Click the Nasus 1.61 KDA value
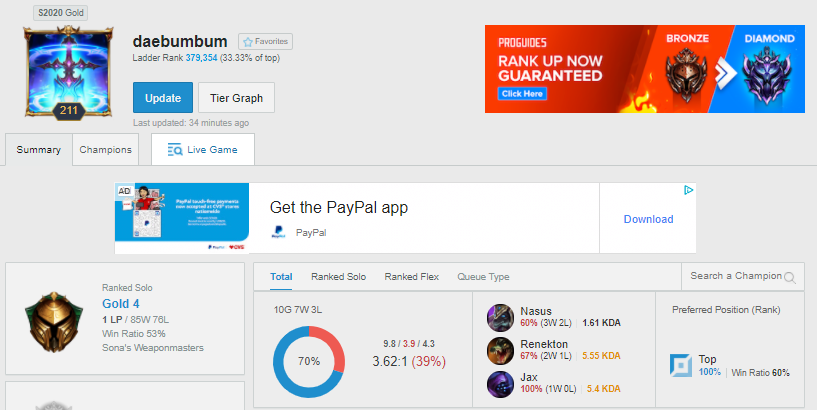 [601, 323]
